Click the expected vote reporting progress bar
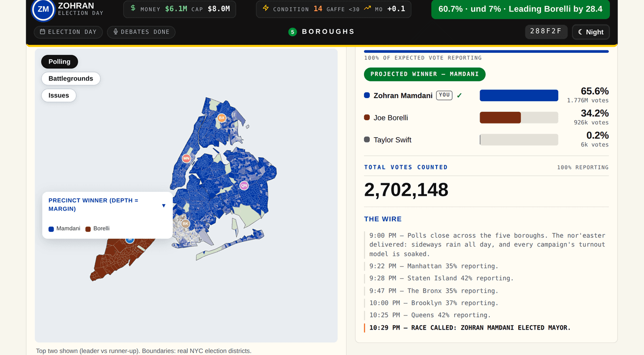The height and width of the screenshot is (355, 644). click(486, 51)
